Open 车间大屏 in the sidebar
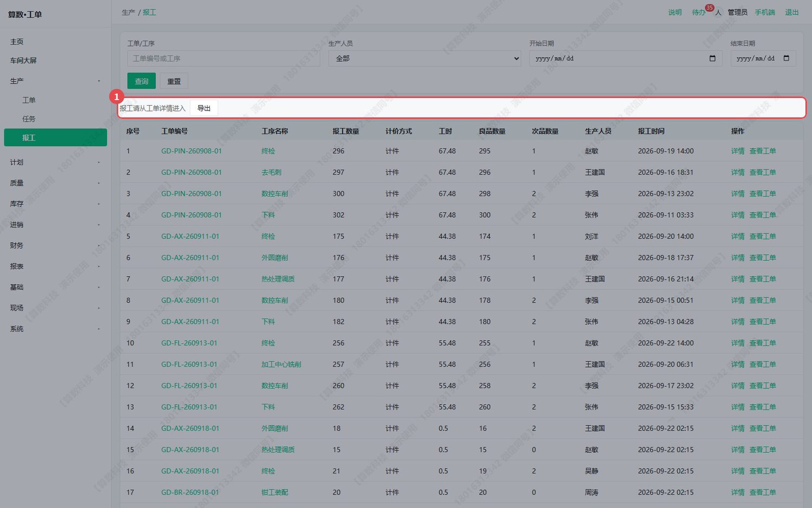Image resolution: width=812 pixels, height=508 pixels. [23, 61]
